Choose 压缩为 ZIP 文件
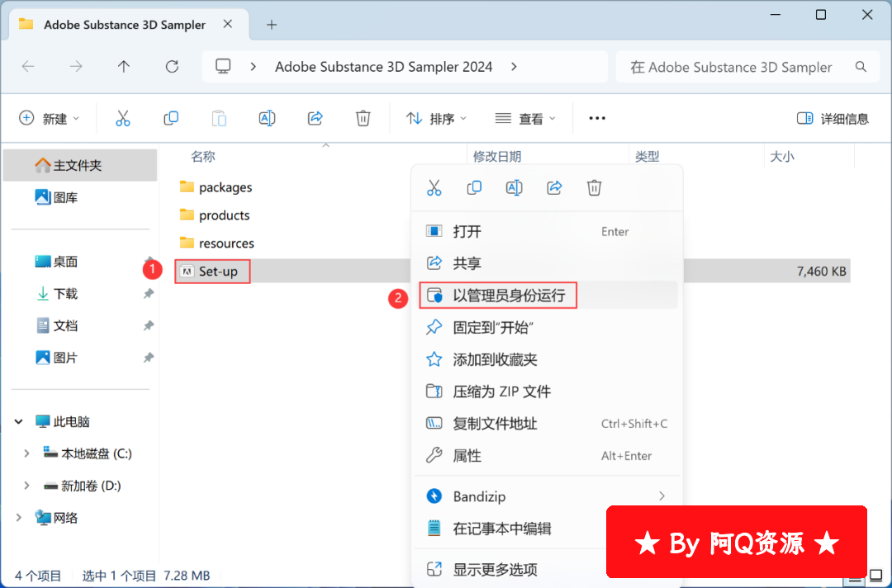This screenshot has width=892, height=588. 548,391
